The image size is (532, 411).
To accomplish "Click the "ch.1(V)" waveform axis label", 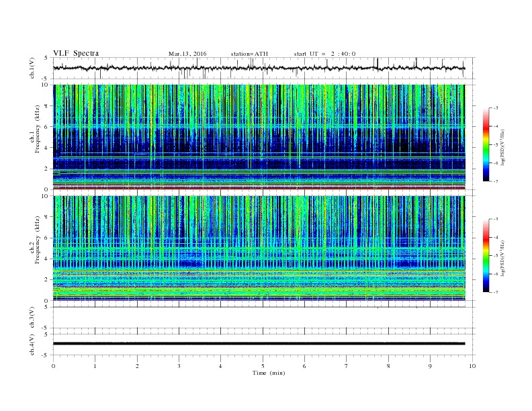I will click(32, 68).
